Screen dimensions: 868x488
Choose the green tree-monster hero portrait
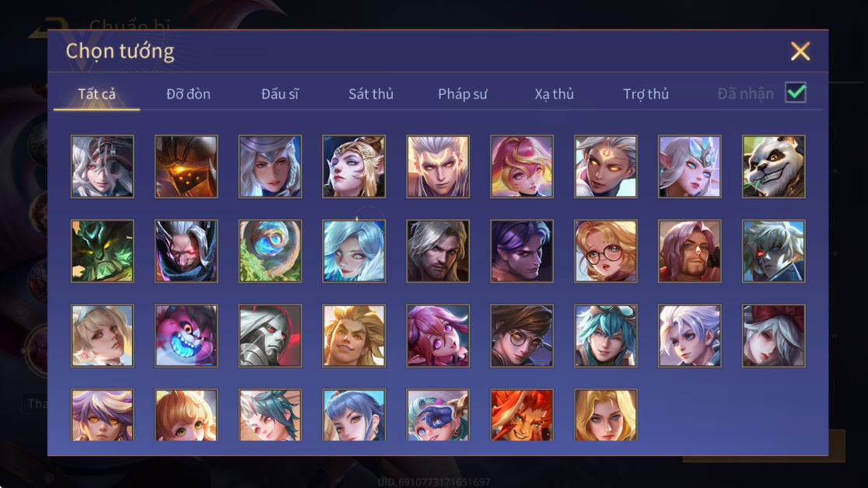(103, 251)
